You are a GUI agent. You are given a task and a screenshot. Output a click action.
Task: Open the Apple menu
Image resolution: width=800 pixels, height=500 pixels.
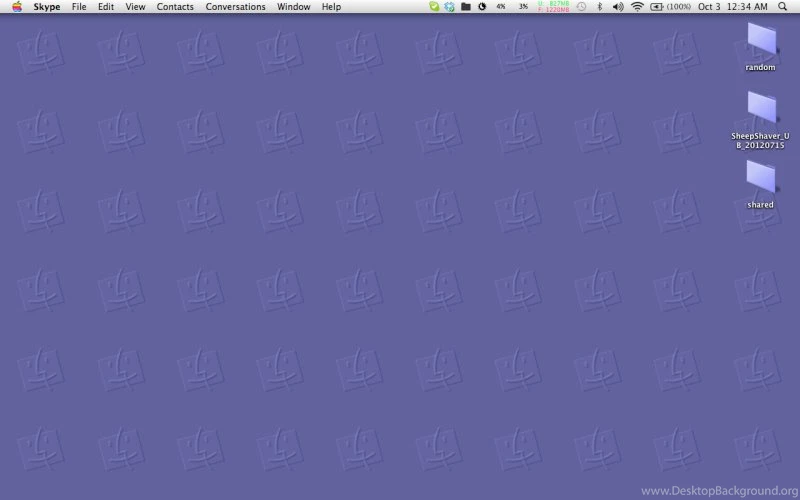tap(17, 6)
